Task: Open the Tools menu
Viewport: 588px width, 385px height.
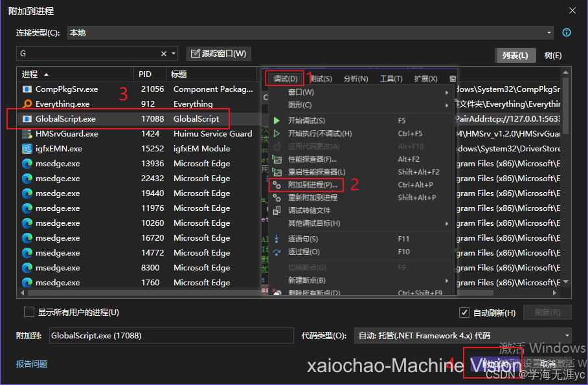Action: click(391, 79)
